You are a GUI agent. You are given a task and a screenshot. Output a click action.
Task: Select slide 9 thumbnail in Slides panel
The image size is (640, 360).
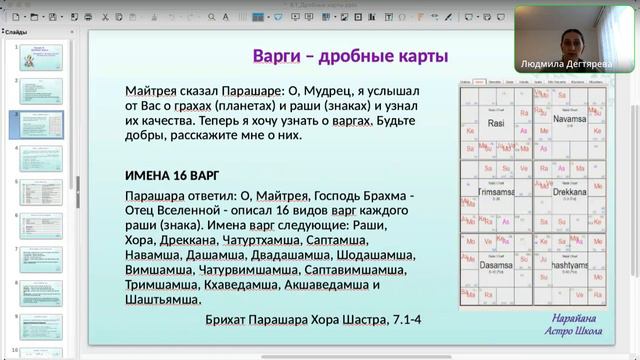[41, 327]
